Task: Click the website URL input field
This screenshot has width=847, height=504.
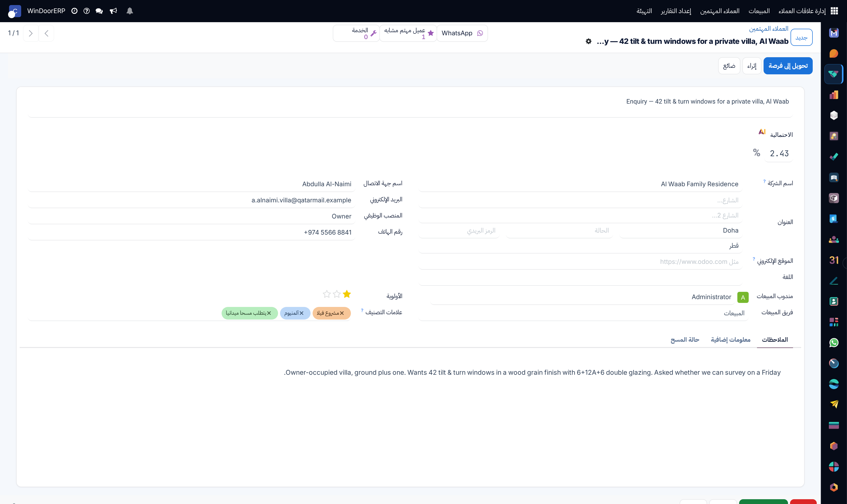Action: 580,262
